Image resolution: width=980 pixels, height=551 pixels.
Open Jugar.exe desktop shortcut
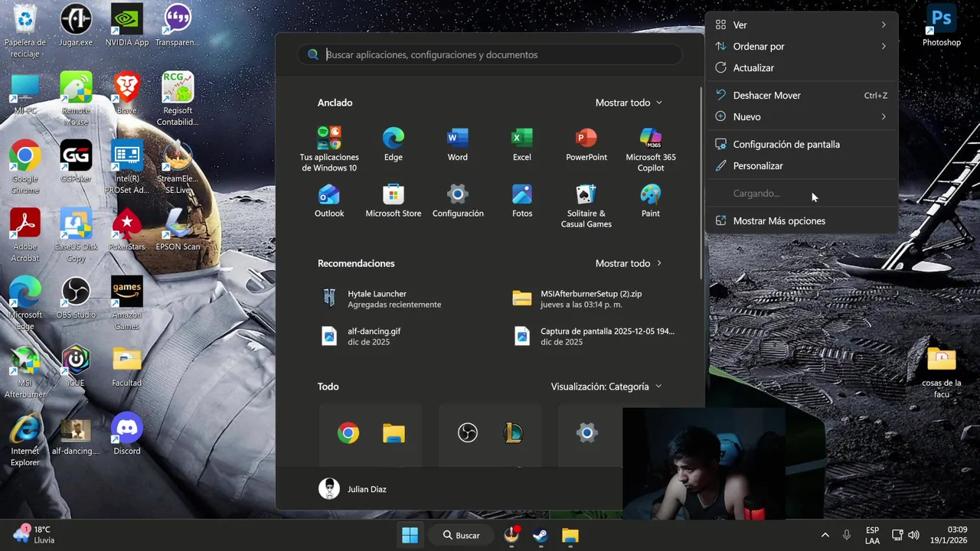[x=76, y=26]
